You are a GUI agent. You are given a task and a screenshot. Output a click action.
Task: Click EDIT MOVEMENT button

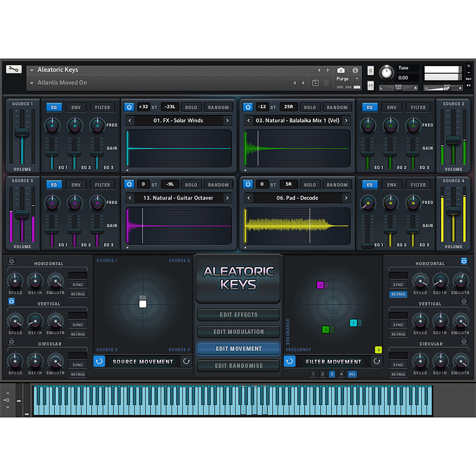238,349
